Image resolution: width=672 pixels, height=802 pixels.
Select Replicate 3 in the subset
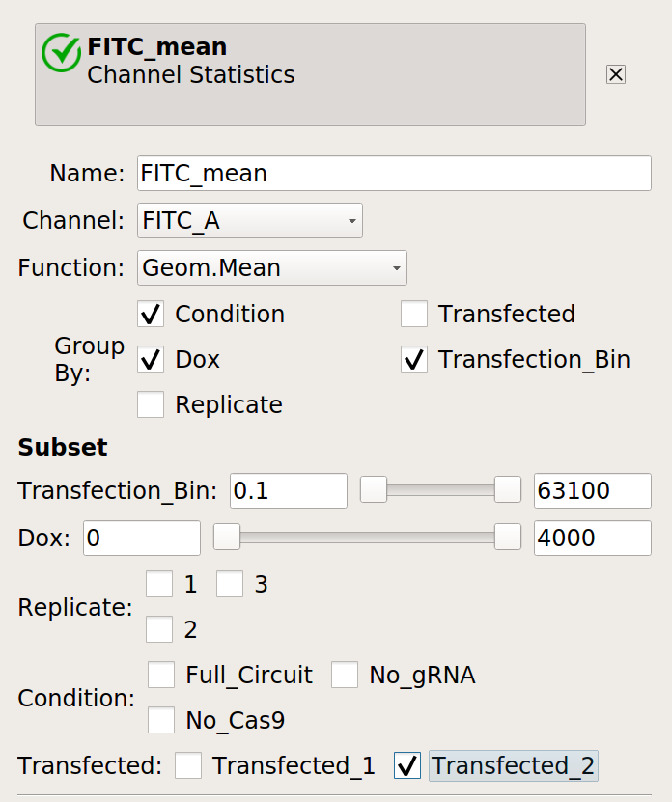(x=230, y=584)
